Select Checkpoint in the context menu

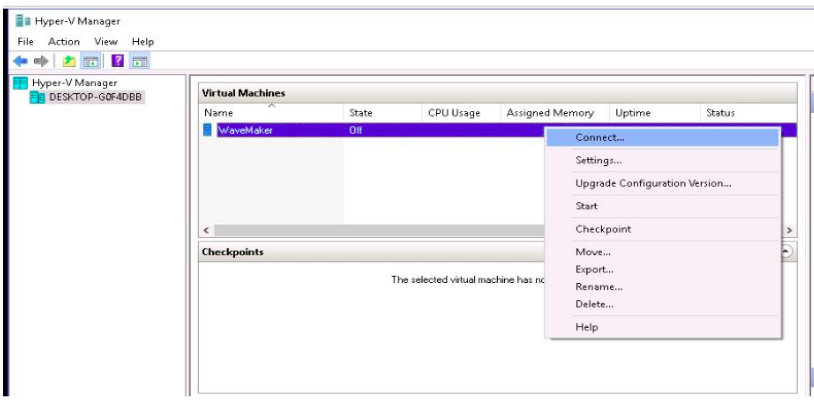603,229
